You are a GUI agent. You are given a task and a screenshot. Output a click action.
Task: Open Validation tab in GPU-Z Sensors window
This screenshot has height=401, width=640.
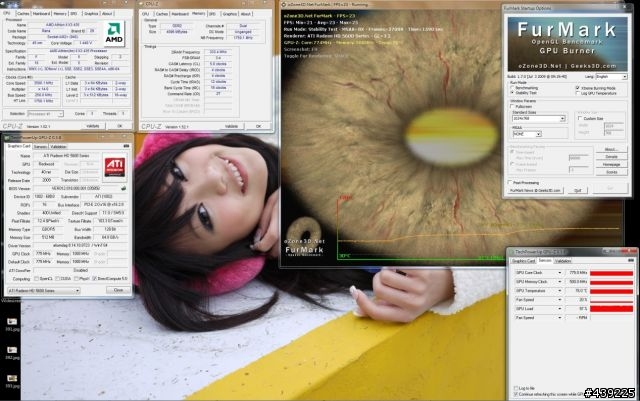[563, 261]
